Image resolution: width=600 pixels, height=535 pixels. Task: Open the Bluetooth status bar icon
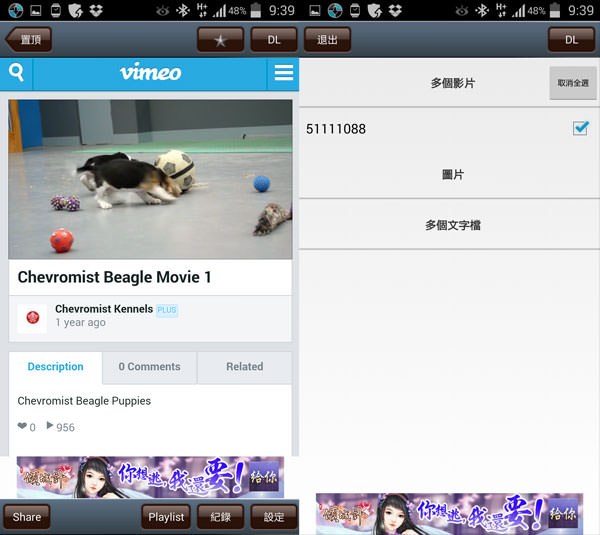pos(181,10)
